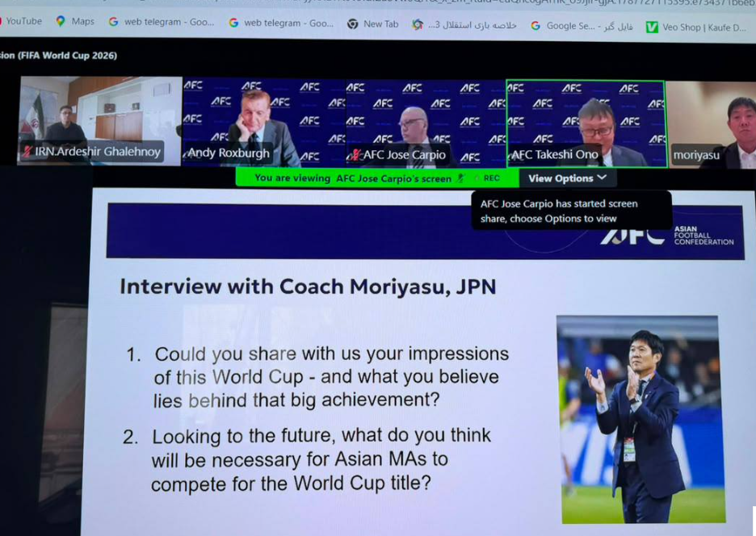This screenshot has width=756, height=536.
Task: Click the REC recording indicator
Action: 488,178
